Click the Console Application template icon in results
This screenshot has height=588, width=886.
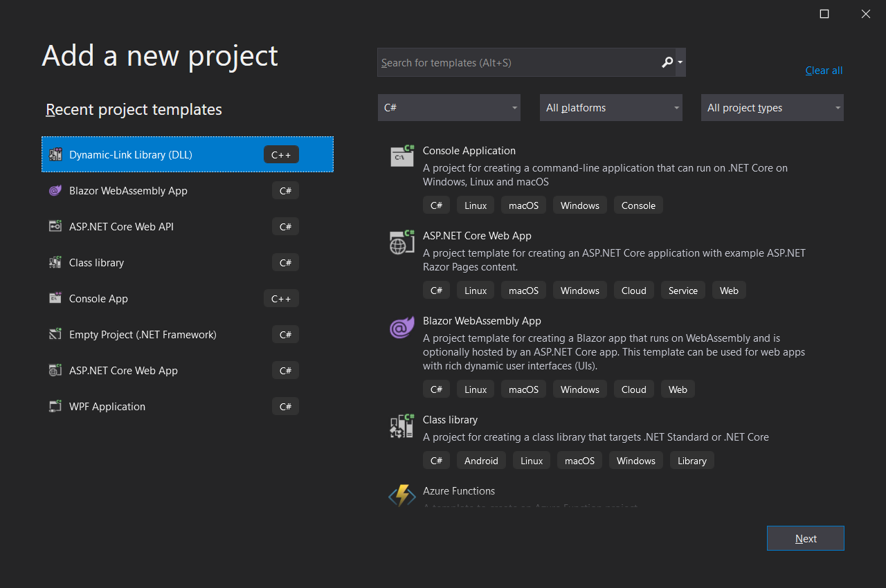click(402, 156)
